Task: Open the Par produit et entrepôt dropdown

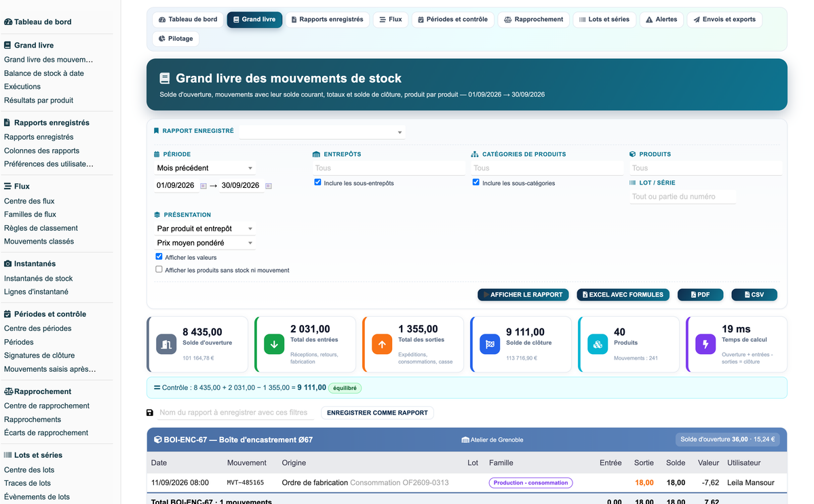Action: coord(206,229)
